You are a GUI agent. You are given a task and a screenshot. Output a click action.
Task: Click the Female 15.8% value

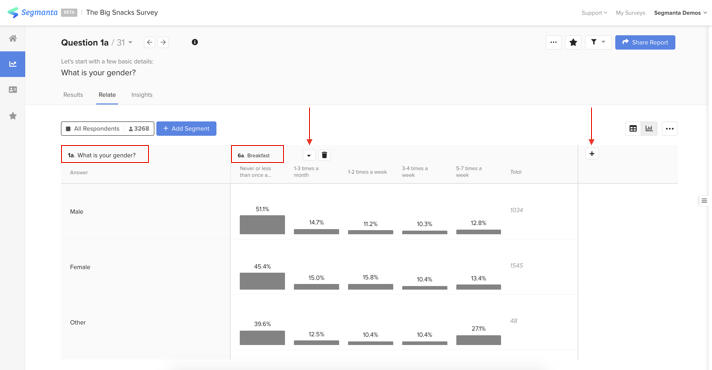pos(371,277)
